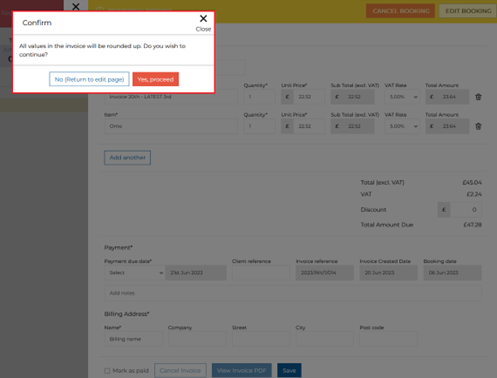Viewport: 497px width, 378px height.
Task: Click the Omo item name field
Action: (171, 126)
